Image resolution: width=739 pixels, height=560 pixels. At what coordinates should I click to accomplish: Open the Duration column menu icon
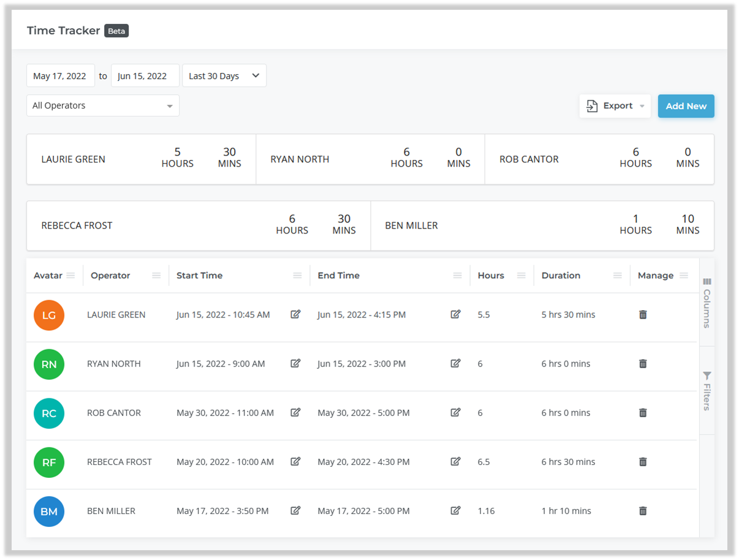click(617, 276)
